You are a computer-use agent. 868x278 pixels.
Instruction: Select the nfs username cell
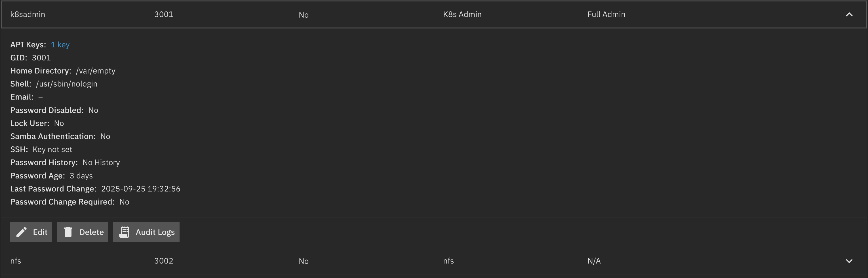click(16, 261)
